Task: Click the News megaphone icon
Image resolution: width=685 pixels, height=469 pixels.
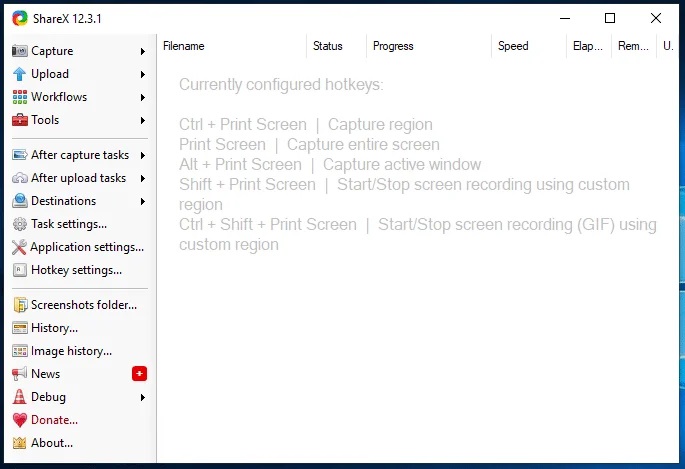Action: pyautogui.click(x=19, y=373)
